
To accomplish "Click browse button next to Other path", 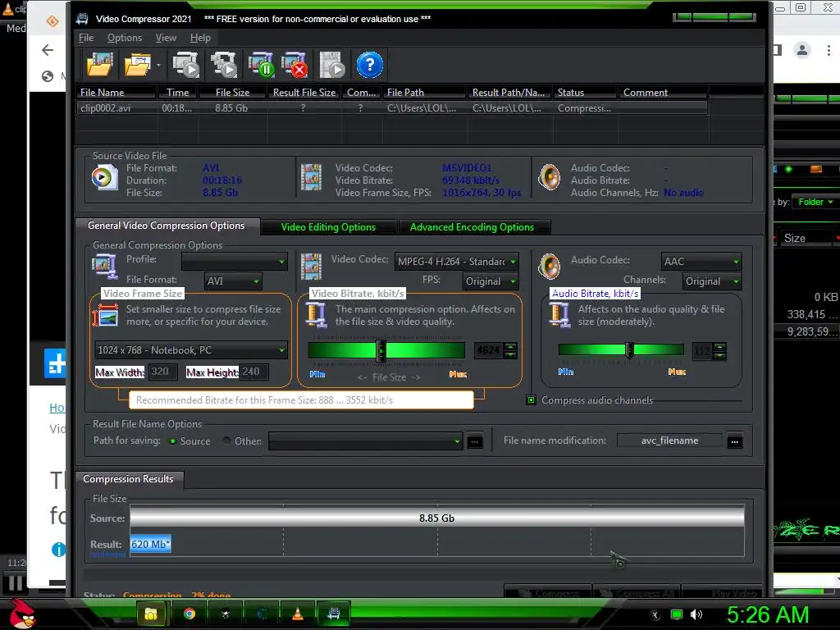I will point(475,442).
